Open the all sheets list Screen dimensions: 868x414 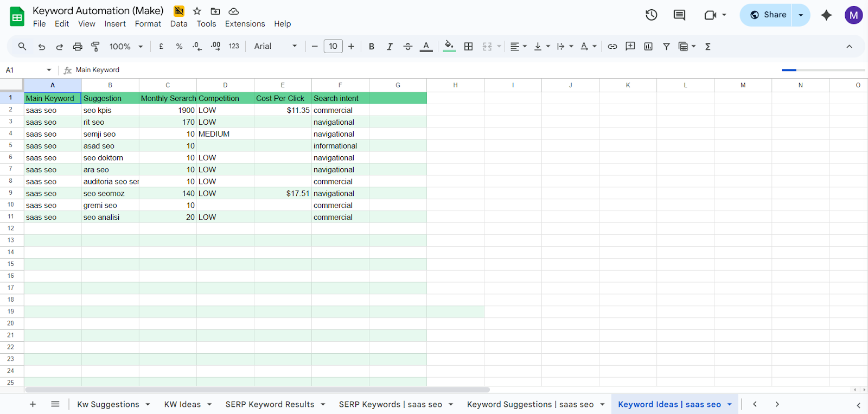click(x=55, y=404)
